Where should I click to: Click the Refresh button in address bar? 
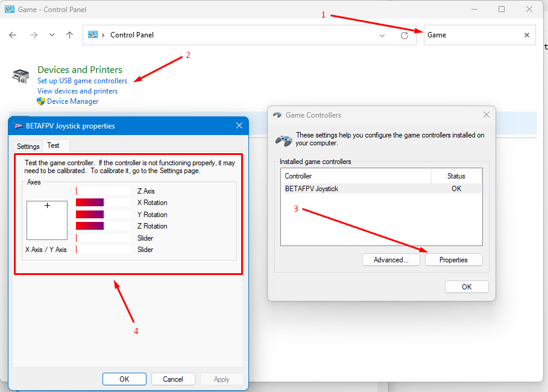tap(405, 36)
